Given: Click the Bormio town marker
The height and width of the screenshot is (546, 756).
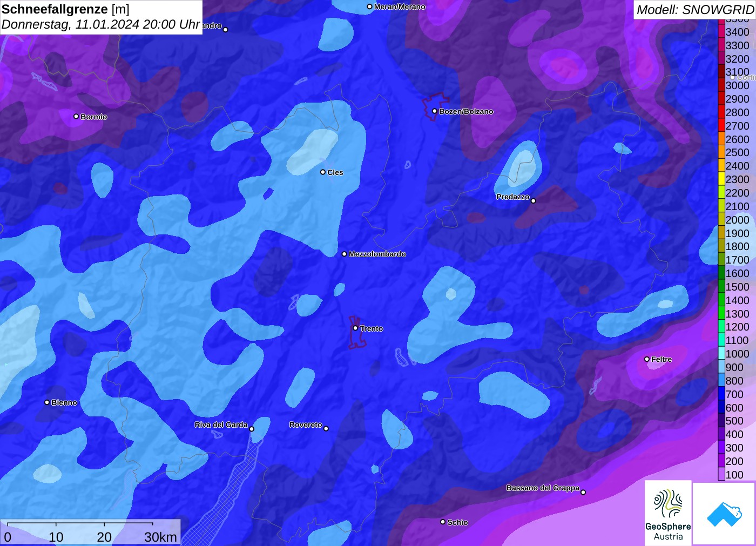Looking at the screenshot, I should (76, 116).
